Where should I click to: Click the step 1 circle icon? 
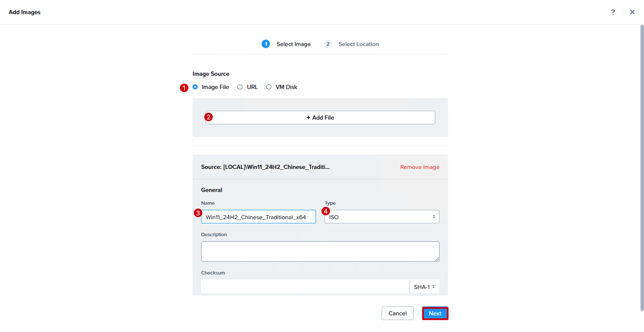tap(266, 44)
